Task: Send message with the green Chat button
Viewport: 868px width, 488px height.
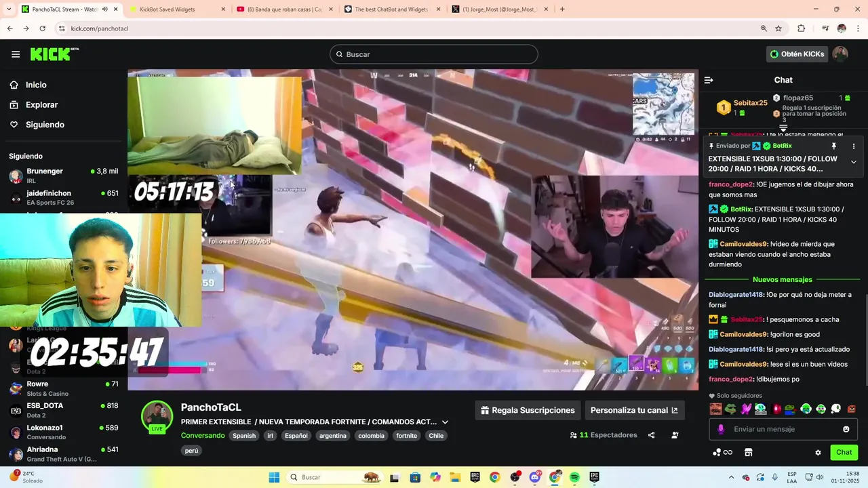Action: tap(844, 452)
